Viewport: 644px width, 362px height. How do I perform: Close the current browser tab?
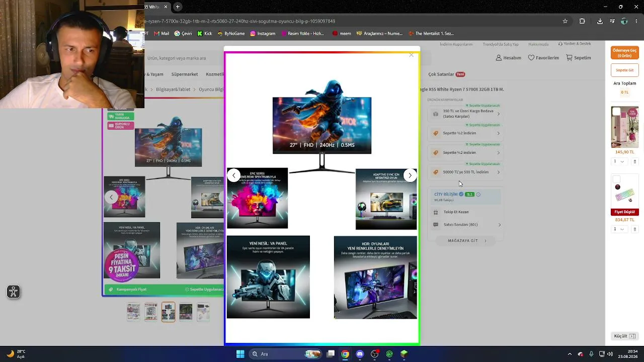(165, 7)
